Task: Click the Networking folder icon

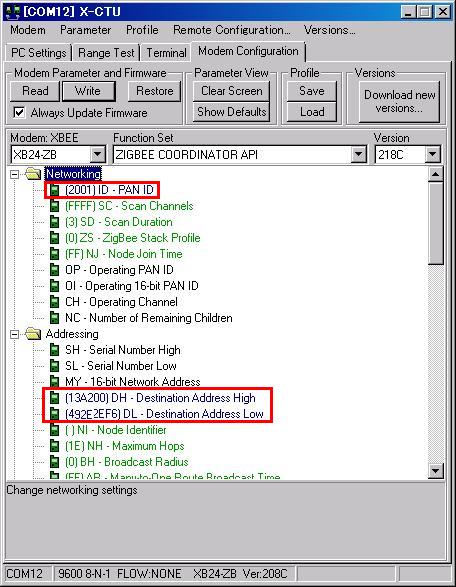Action: (x=33, y=174)
